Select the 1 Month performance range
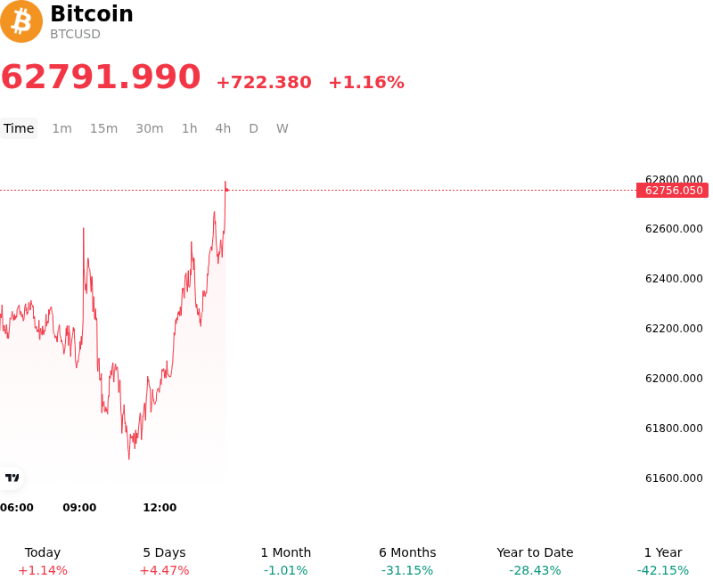 click(285, 561)
